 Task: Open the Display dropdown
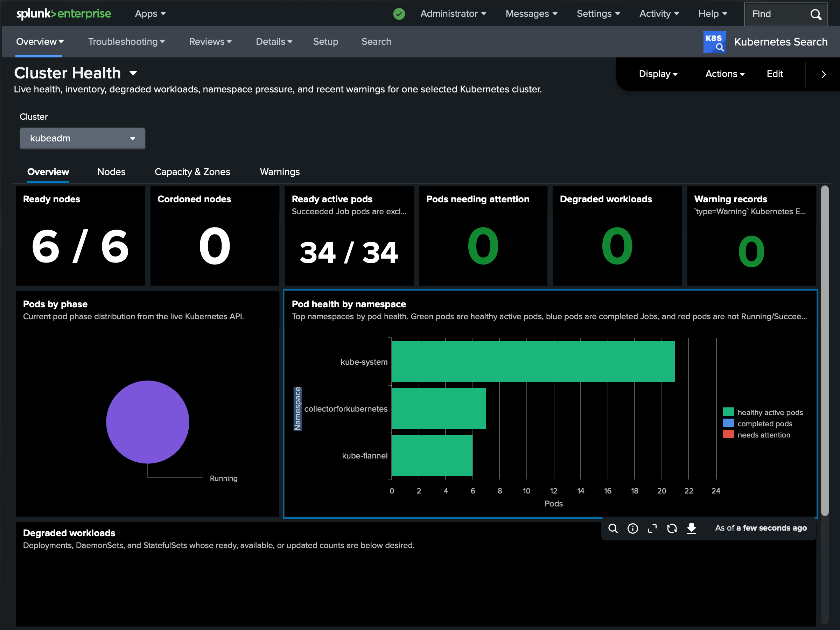(x=658, y=73)
